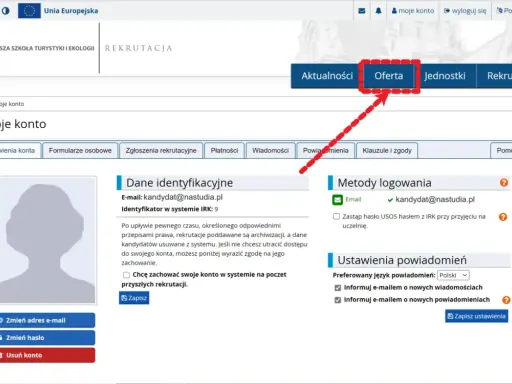The width and height of the screenshot is (512, 384).
Task: Switch to the Formularze osobowe tab
Action: (x=80, y=151)
